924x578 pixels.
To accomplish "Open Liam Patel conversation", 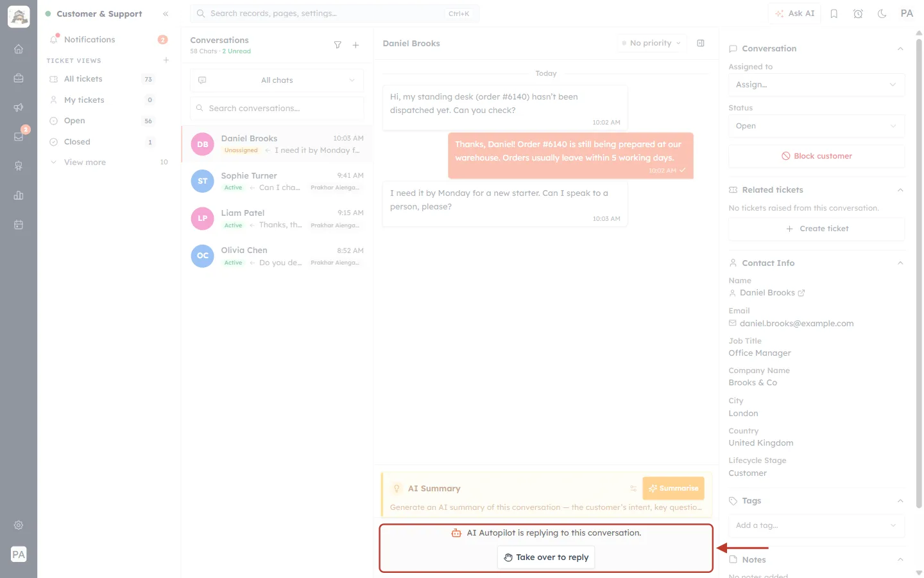I will pyautogui.click(x=277, y=218).
